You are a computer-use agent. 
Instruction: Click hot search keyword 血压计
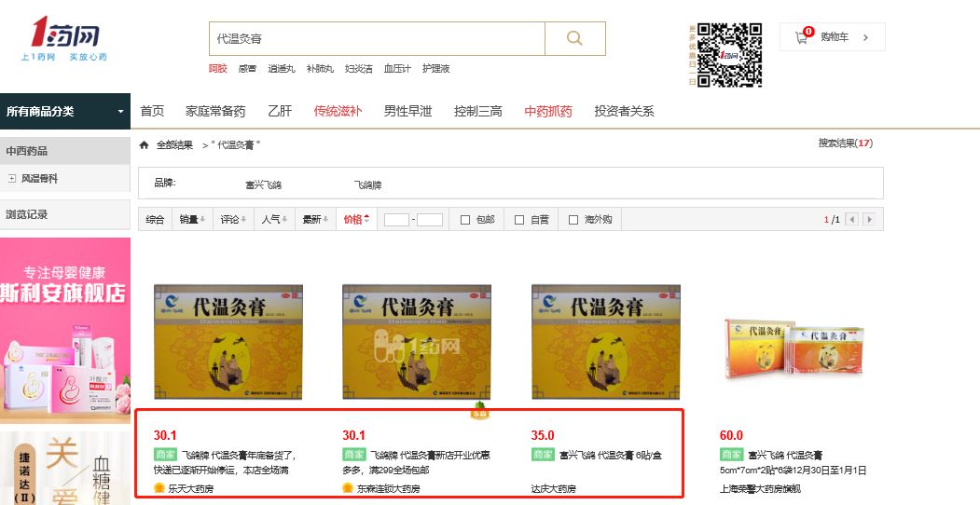point(397,69)
